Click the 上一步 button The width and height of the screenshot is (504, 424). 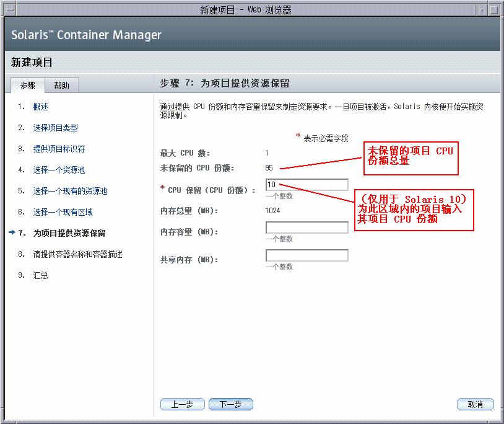(x=182, y=404)
